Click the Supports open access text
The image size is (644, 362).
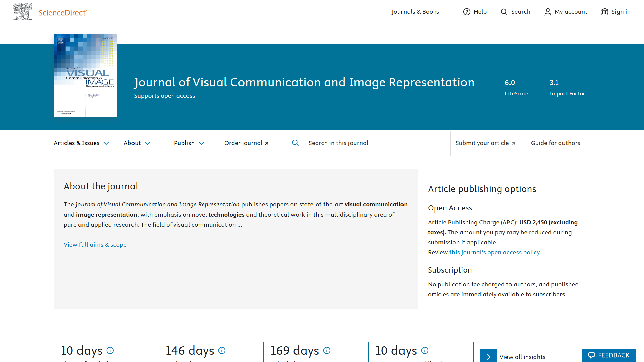pos(164,96)
